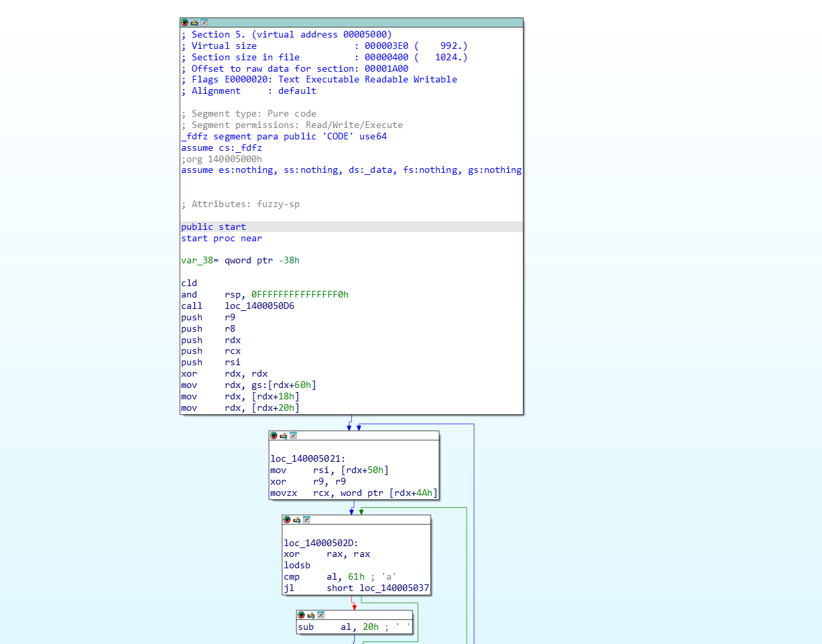The width and height of the screenshot is (822, 644).
Task: Click group nodes icon on loc_14000502D block
Action: (306, 519)
